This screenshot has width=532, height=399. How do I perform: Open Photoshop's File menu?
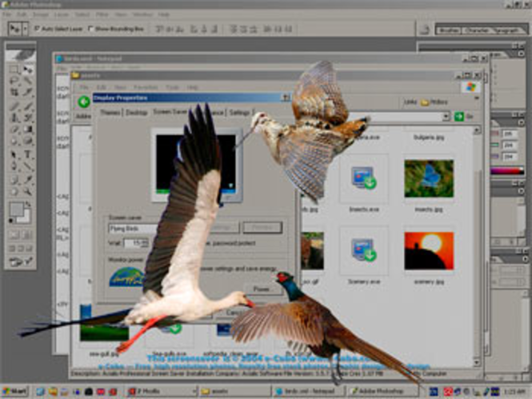click(x=6, y=14)
